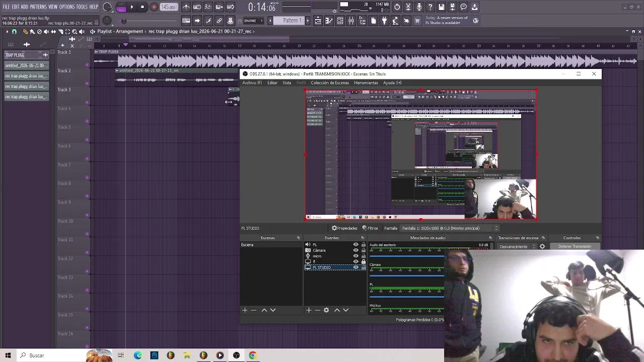Screen dimensions: 644x362
Task: Select the playlist playback speaker tool
Action: (82, 32)
